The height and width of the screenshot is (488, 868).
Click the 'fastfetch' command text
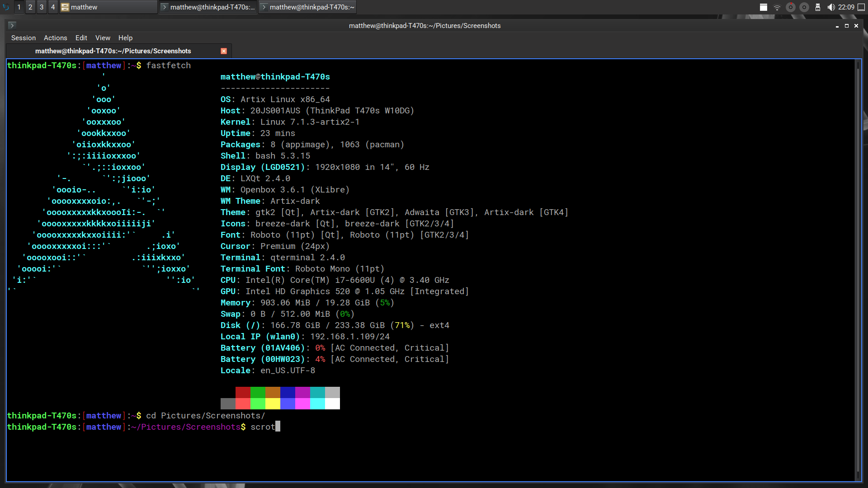point(169,66)
